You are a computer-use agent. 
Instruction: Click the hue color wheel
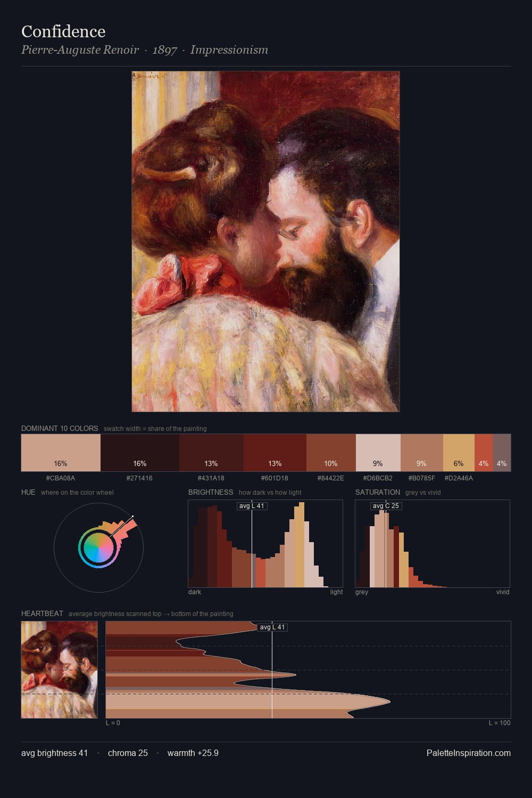99,548
